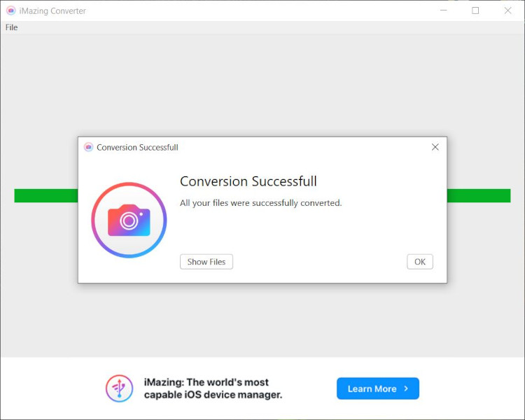Confirm the dialog with the OK button
525x420 pixels.
420,262
